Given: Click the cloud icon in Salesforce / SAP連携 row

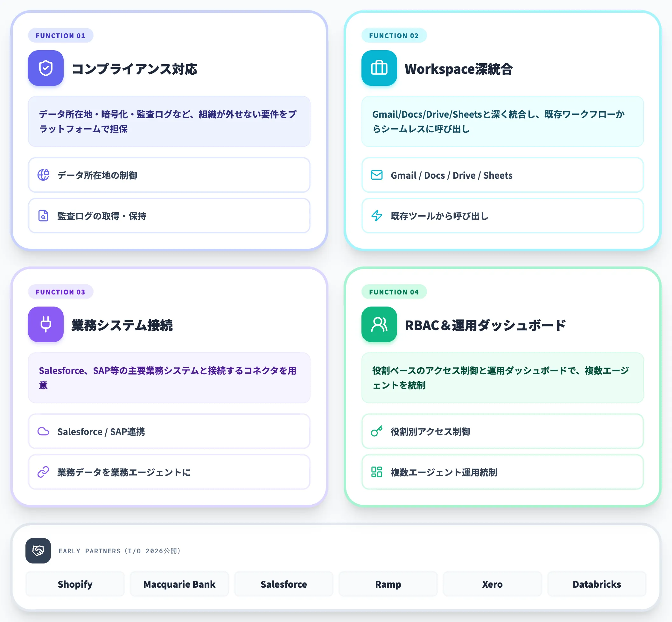Looking at the screenshot, I should (x=43, y=431).
